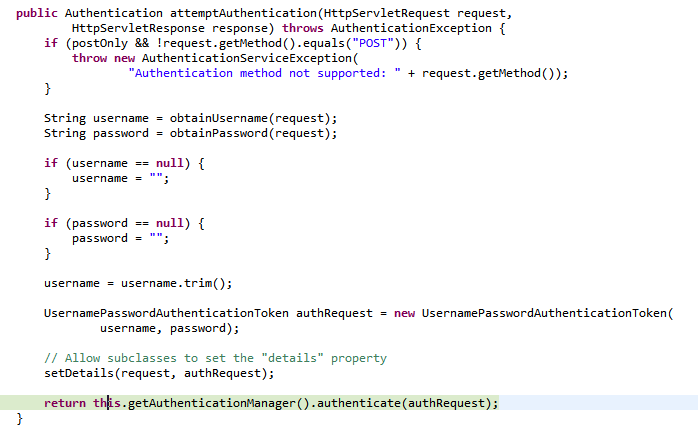Click the authRequest variable in its declaration
Image resolution: width=698 pixels, height=427 pixels.
click(x=334, y=313)
